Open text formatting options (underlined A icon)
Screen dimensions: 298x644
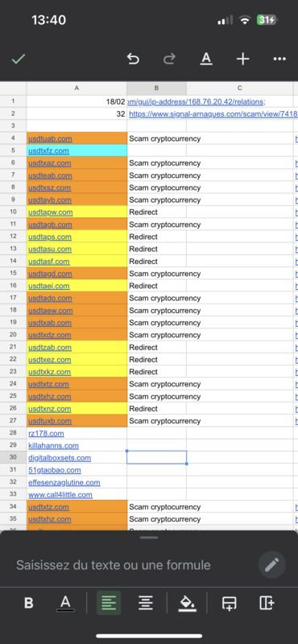(206, 59)
